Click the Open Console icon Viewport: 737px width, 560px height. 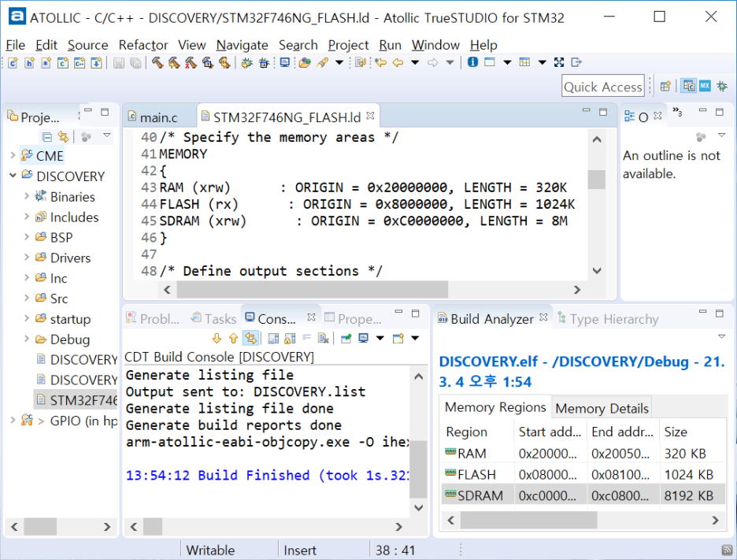tap(398, 338)
